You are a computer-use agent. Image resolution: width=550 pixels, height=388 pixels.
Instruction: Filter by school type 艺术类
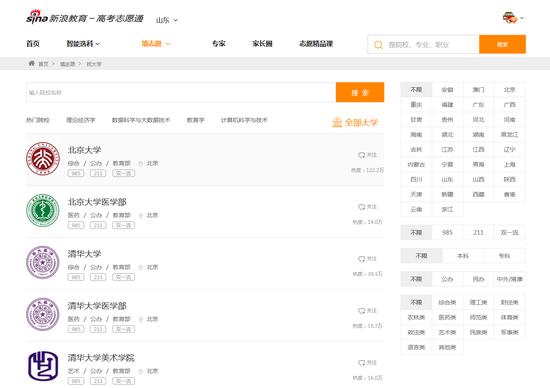click(447, 333)
